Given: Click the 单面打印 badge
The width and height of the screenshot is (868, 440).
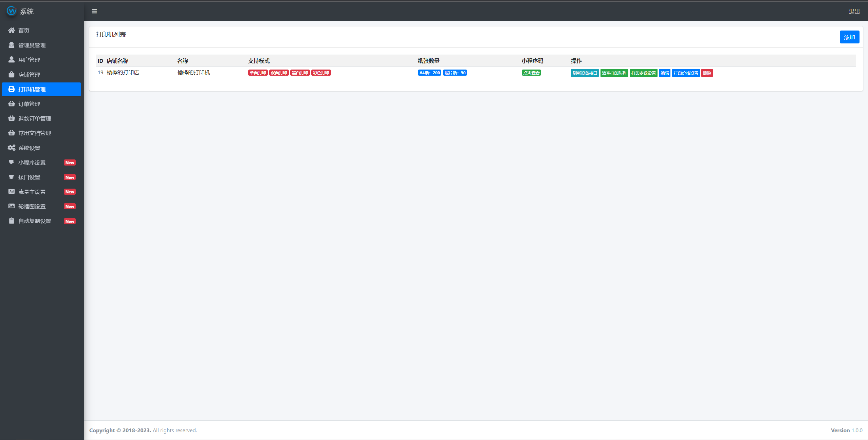Looking at the screenshot, I should 258,73.
